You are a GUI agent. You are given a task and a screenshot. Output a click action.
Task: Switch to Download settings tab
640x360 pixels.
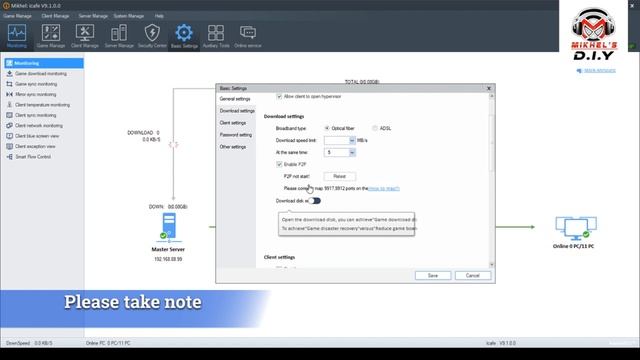pyautogui.click(x=237, y=111)
